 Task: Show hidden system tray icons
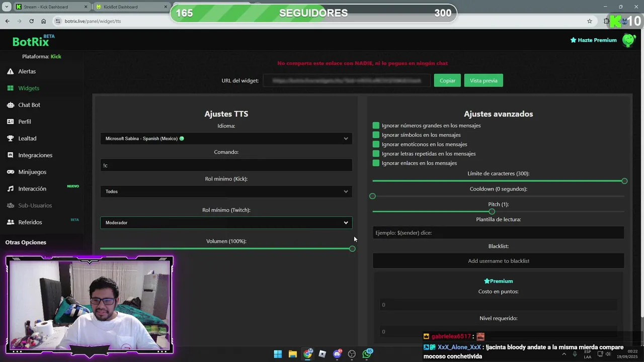point(563,354)
